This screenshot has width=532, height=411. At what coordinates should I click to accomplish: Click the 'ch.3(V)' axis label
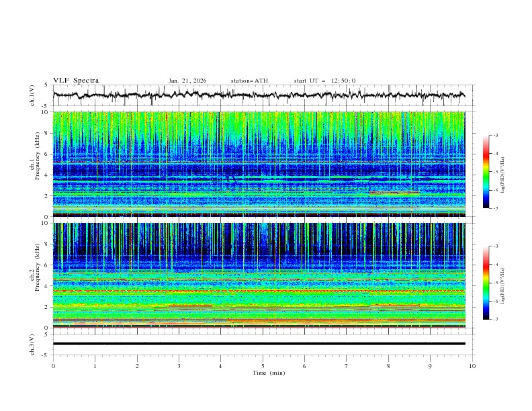click(32, 345)
